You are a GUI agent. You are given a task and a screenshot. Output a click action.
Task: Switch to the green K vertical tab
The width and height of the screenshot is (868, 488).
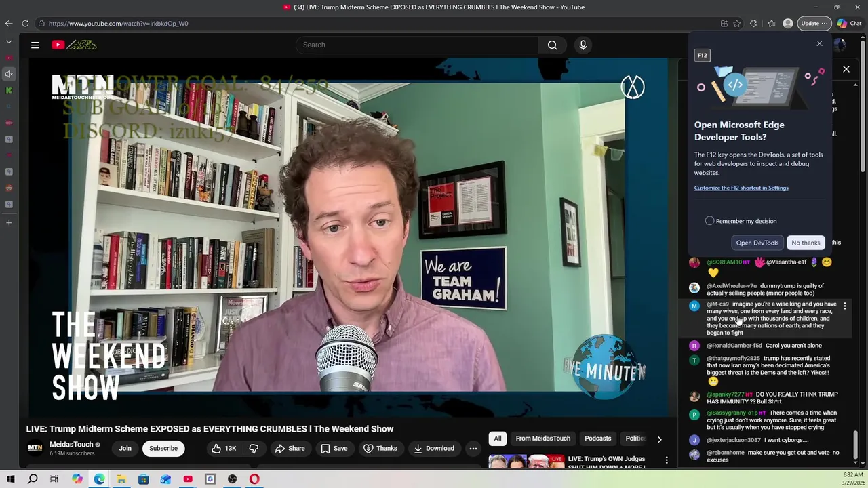(x=9, y=90)
